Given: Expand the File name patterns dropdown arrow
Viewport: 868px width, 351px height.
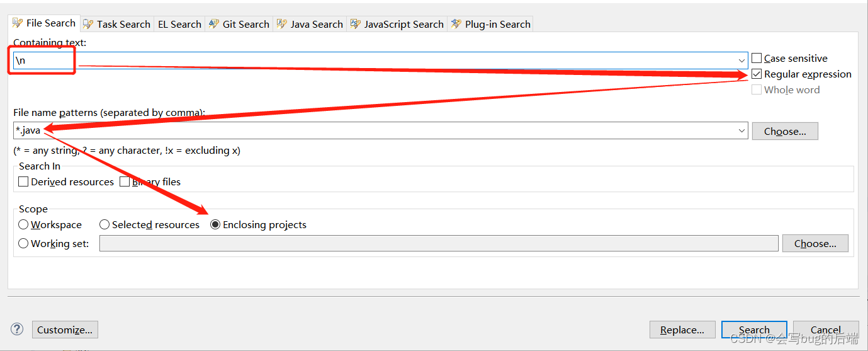Looking at the screenshot, I should pyautogui.click(x=741, y=131).
